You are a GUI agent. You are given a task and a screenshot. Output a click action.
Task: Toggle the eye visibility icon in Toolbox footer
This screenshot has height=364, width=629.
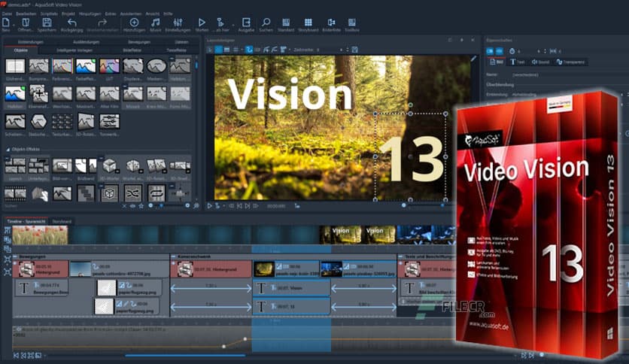click(132, 205)
